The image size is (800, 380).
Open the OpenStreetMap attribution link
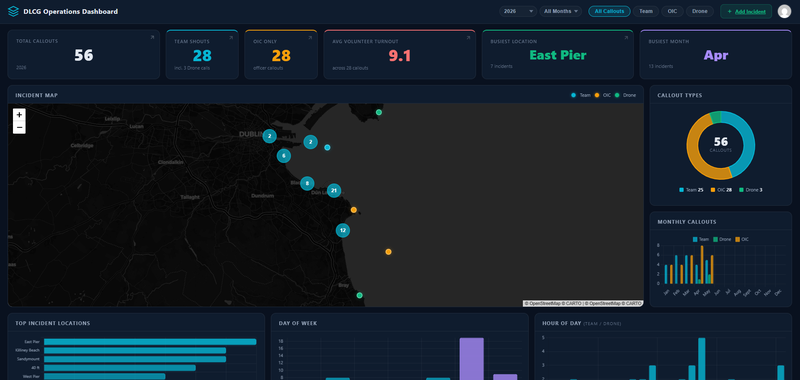pos(546,303)
